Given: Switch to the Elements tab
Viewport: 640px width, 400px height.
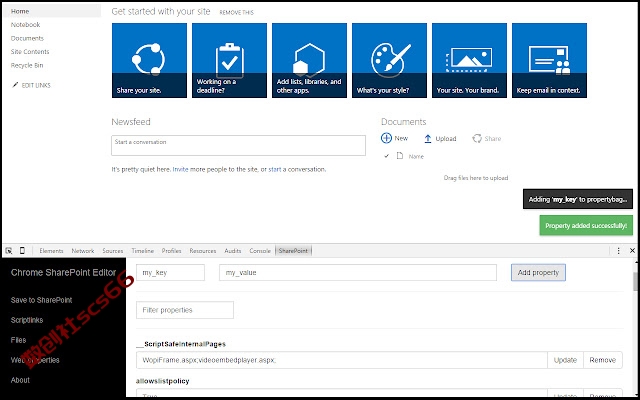Looking at the screenshot, I should (x=51, y=251).
